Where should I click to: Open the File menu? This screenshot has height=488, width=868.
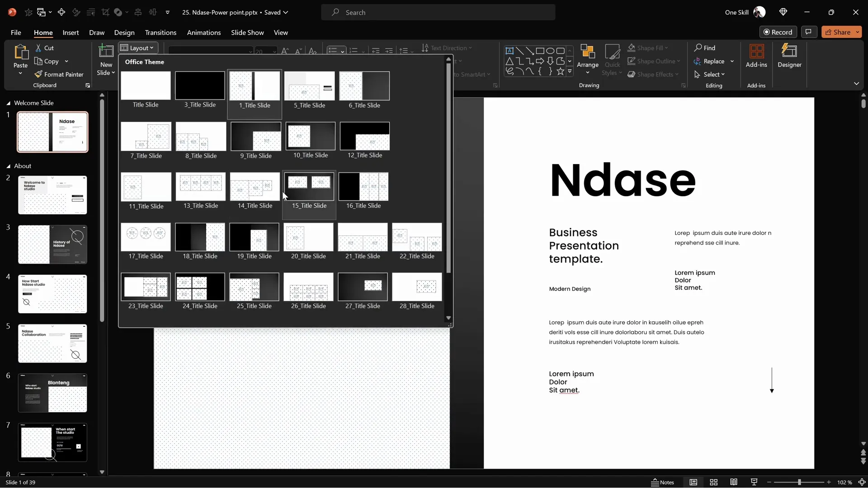(16, 33)
